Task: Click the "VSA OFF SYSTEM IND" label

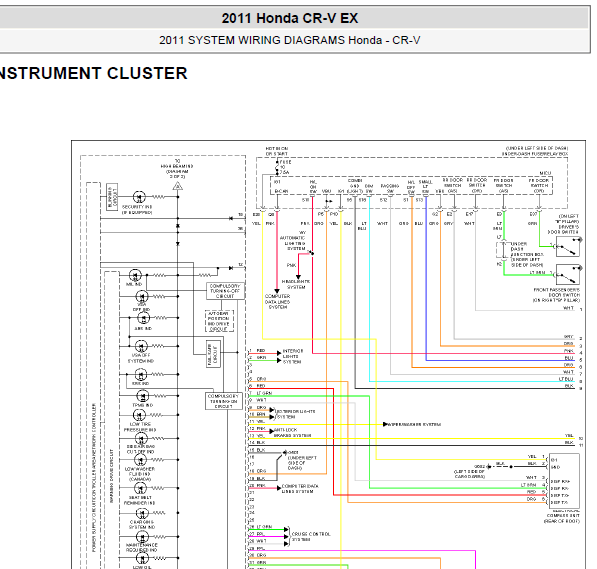Action: [140, 358]
